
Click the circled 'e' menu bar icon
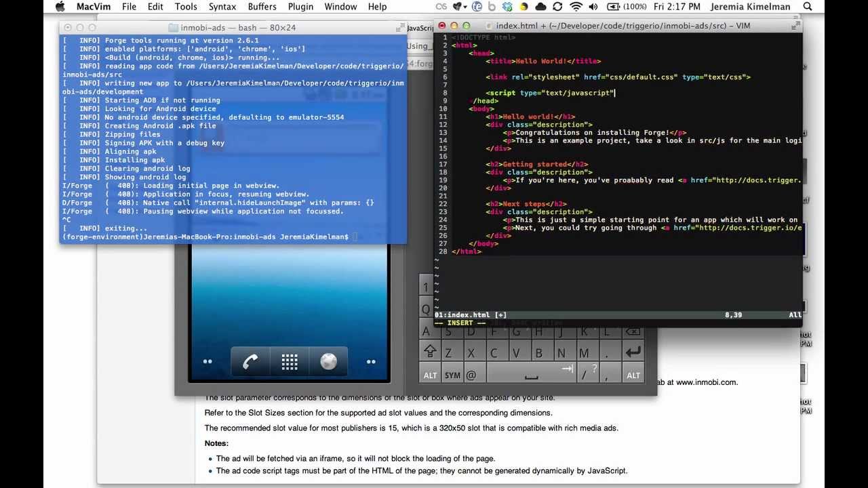tap(477, 7)
